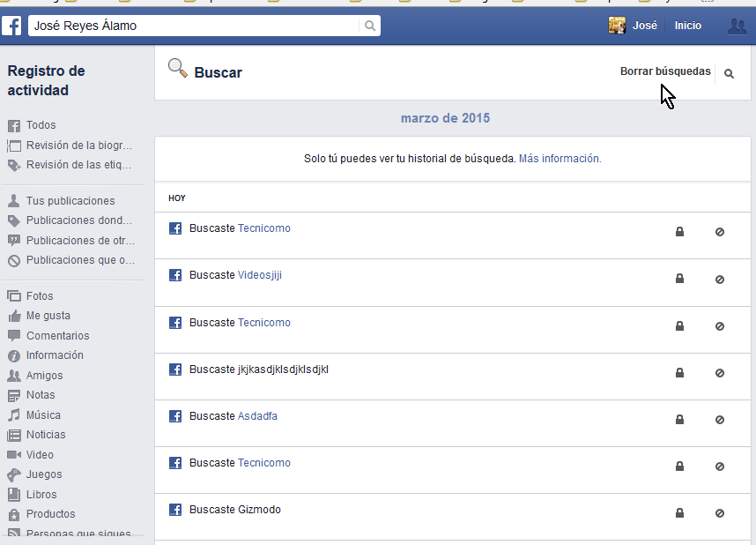The image size is (756, 545).
Task: Select Publicaciones dond... in the sidebar
Action: point(79,220)
